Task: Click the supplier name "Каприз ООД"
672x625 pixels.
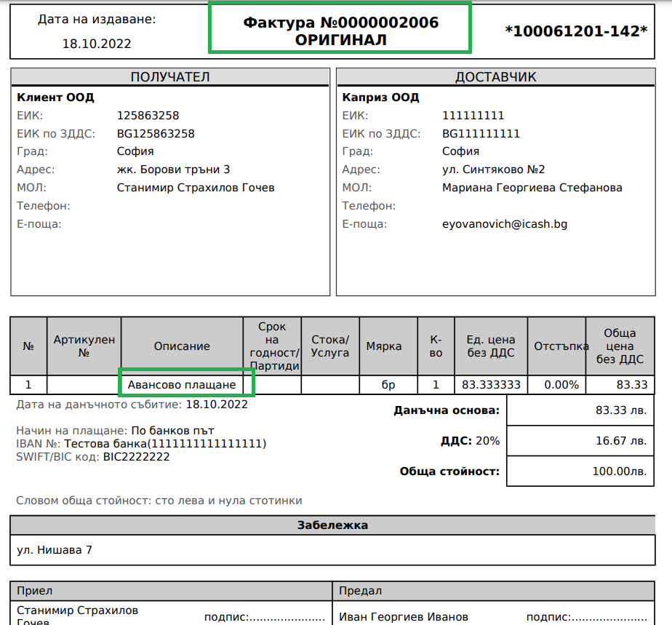Action: (x=380, y=97)
